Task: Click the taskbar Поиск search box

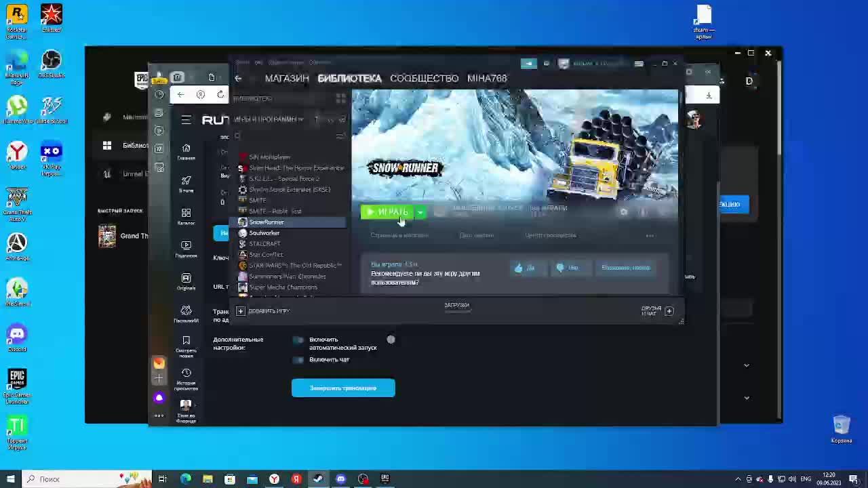Action: click(x=88, y=479)
